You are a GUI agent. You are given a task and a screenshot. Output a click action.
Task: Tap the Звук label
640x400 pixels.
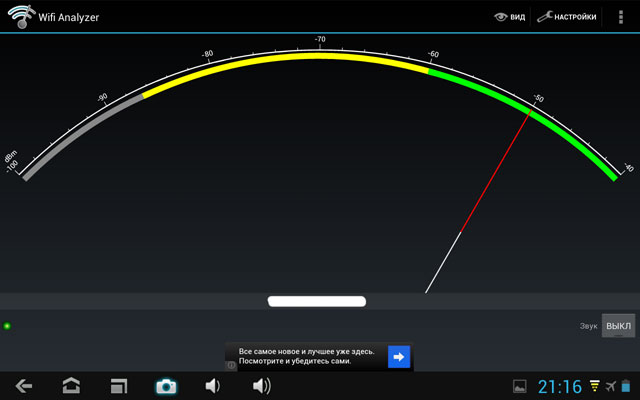coord(588,326)
